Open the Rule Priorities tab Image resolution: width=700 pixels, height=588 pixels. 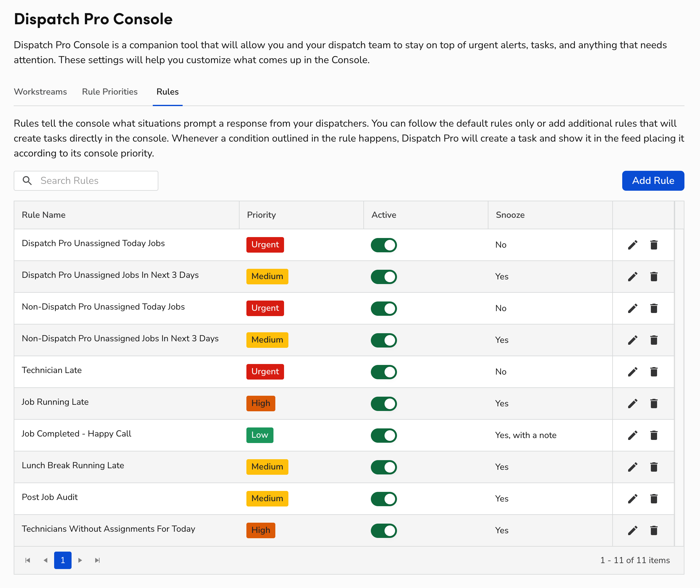110,92
